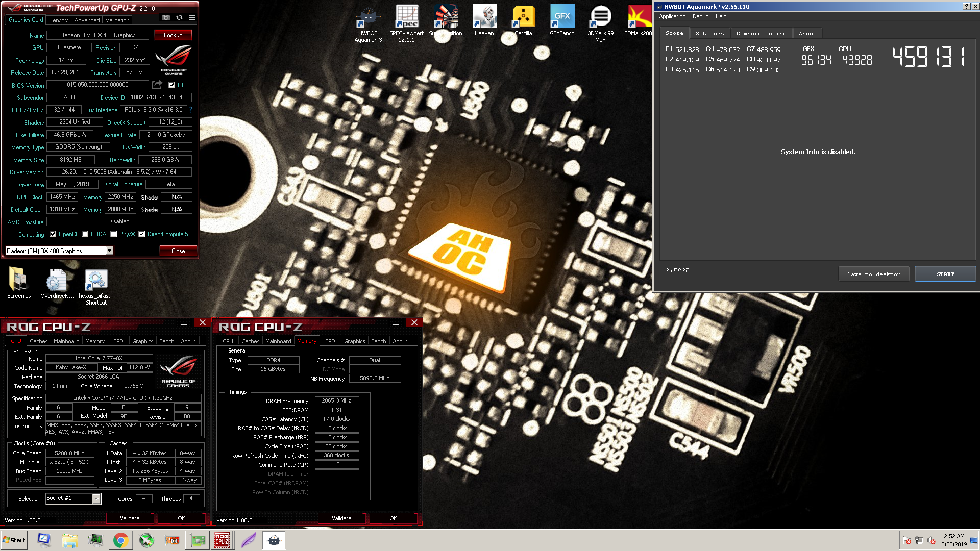Switch to the Validation tab in GPU-Z

[117, 20]
